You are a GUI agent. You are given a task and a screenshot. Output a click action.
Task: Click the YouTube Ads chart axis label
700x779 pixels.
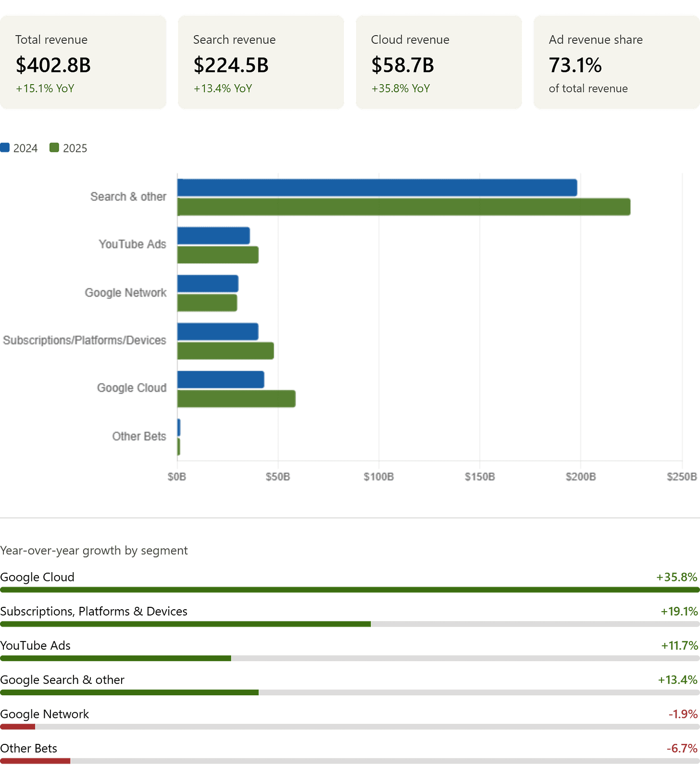(x=132, y=244)
